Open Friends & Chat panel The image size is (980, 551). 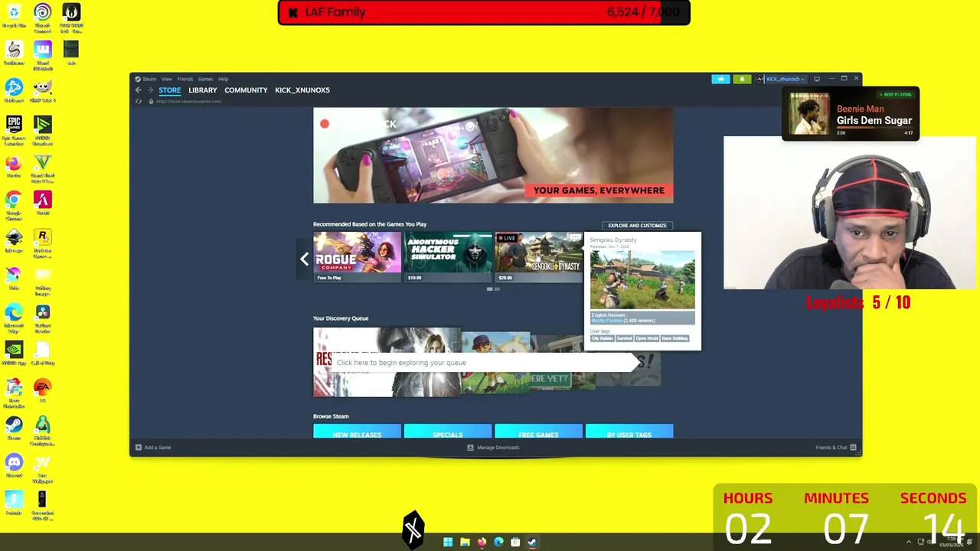pyautogui.click(x=836, y=448)
